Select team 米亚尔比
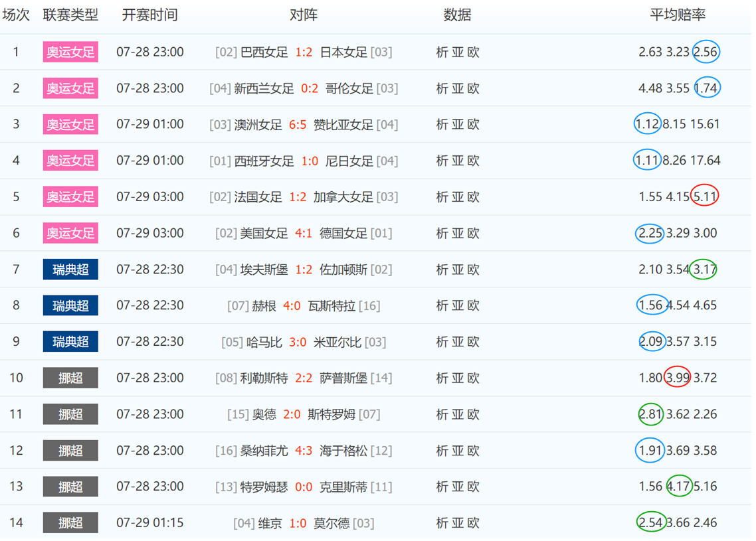The image size is (756, 541). (337, 342)
